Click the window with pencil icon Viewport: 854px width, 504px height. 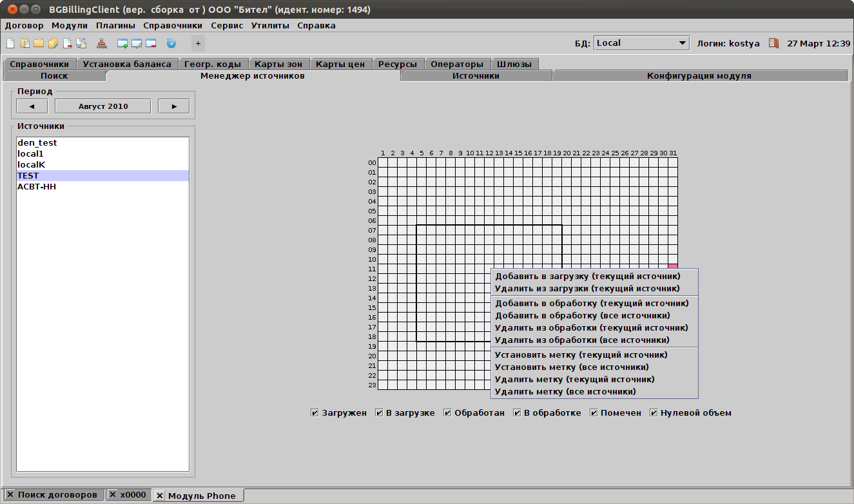[137, 44]
